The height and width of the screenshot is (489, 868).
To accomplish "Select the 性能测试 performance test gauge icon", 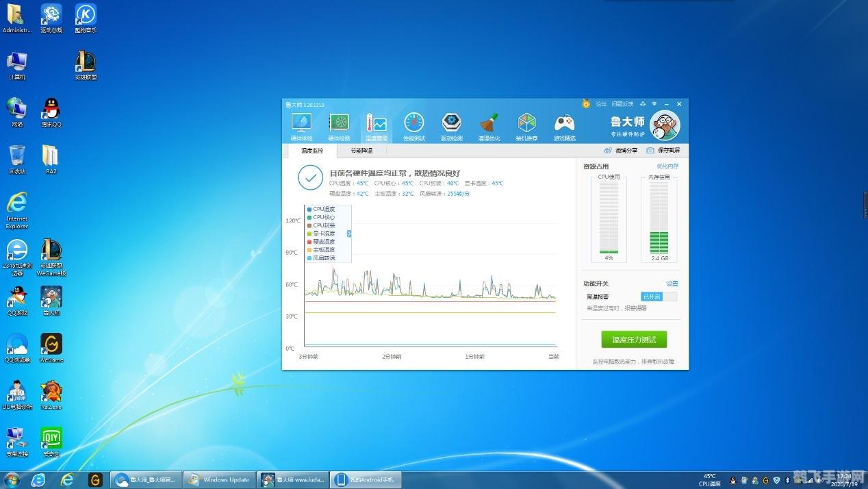I will tap(413, 126).
